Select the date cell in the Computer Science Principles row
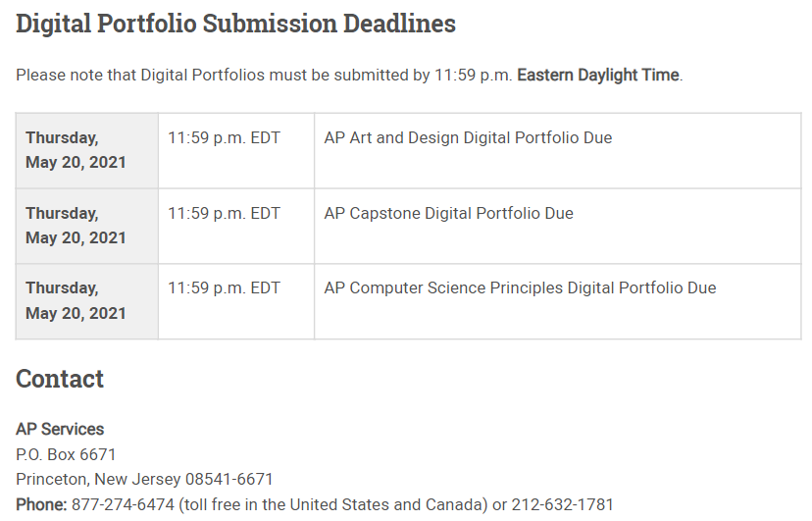The image size is (812, 521). pyautogui.click(x=76, y=300)
